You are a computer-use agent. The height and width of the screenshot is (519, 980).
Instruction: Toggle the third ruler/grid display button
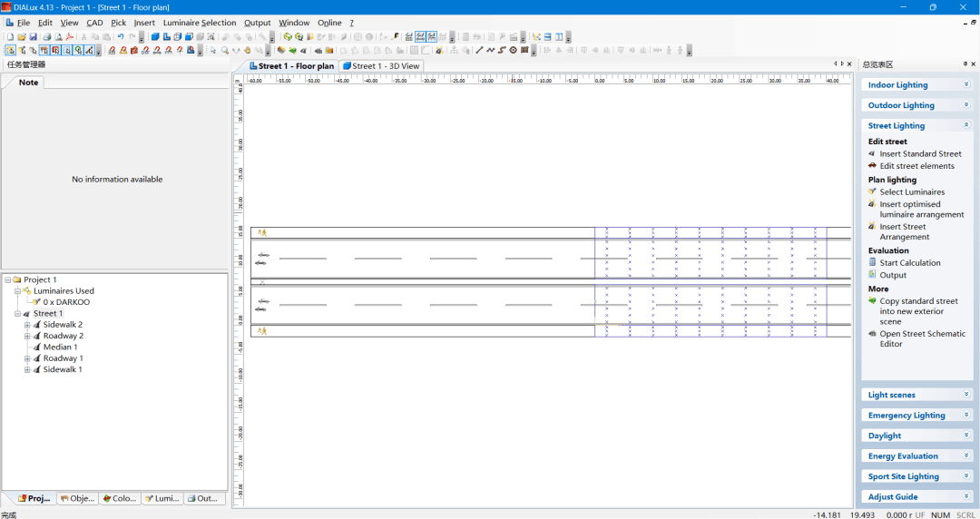tap(432, 37)
